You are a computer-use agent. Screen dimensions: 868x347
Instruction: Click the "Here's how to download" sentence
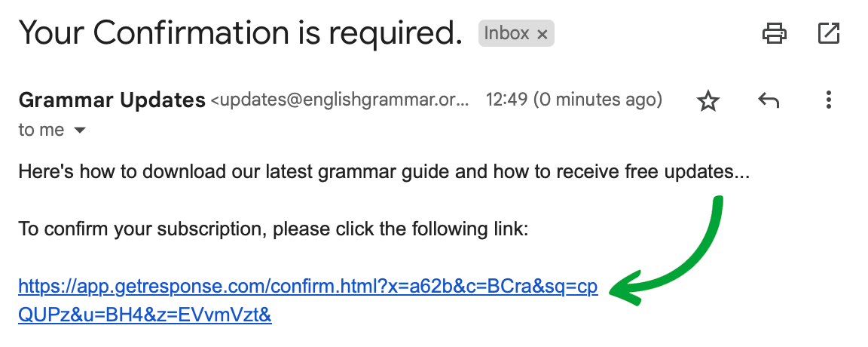pos(384,173)
